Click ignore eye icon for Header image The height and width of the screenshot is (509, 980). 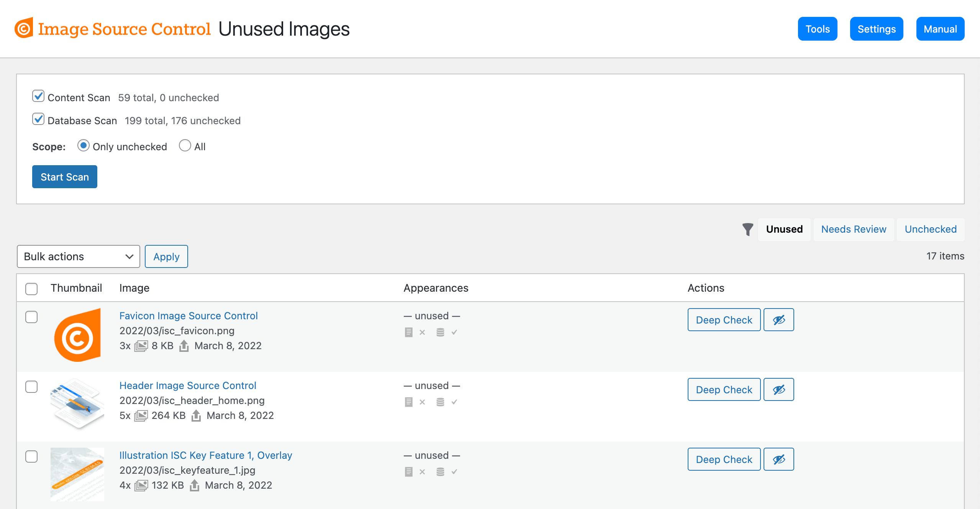pyautogui.click(x=778, y=389)
